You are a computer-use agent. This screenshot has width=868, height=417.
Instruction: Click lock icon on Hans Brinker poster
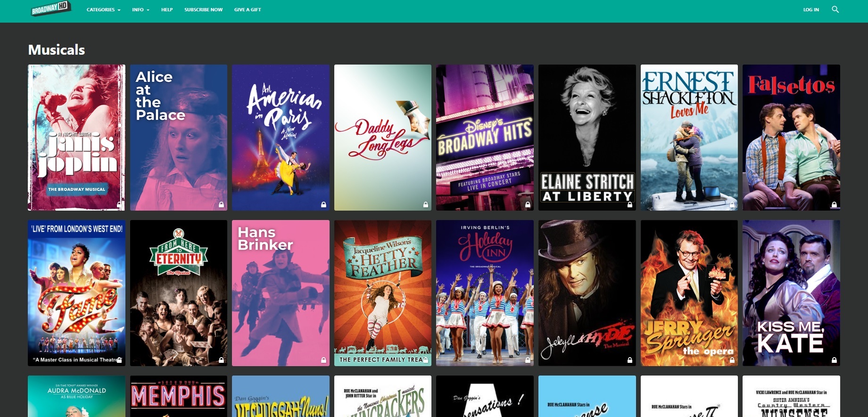point(323,360)
